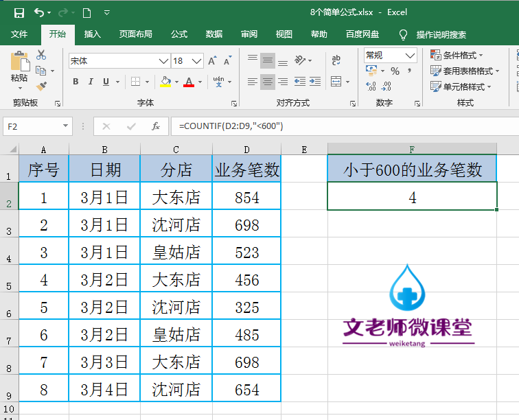Toggle bold formatting
Screen dimensions: 519x420
76,82
